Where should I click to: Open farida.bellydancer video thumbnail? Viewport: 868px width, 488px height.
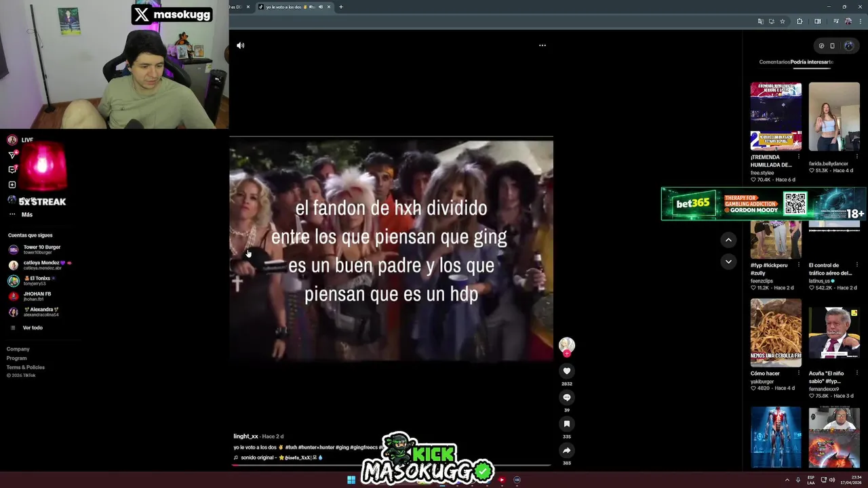[x=834, y=117]
